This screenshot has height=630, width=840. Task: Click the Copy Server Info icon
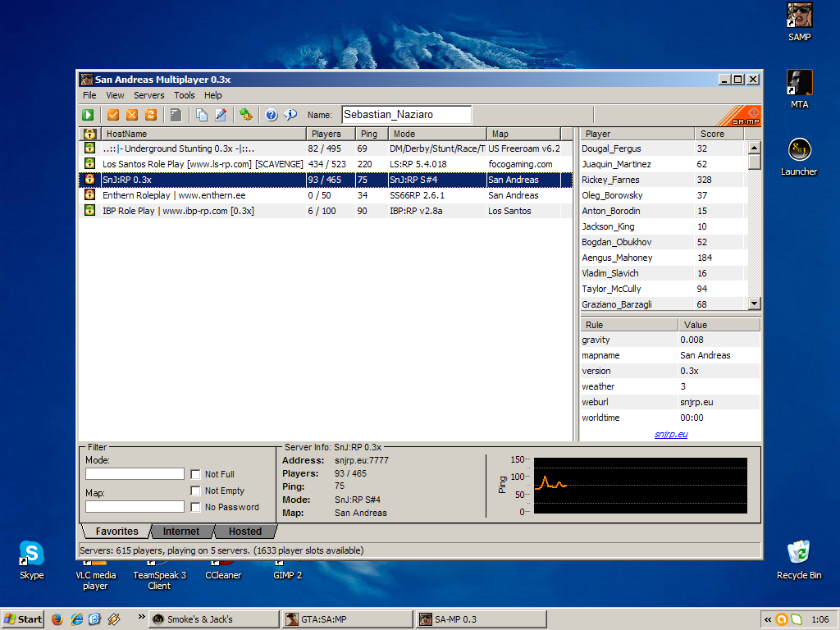click(x=202, y=115)
